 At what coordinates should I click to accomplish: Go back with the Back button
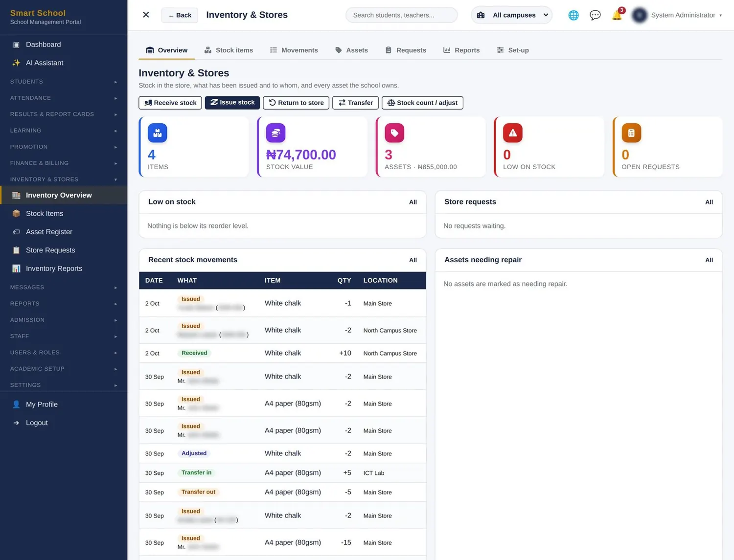(180, 15)
